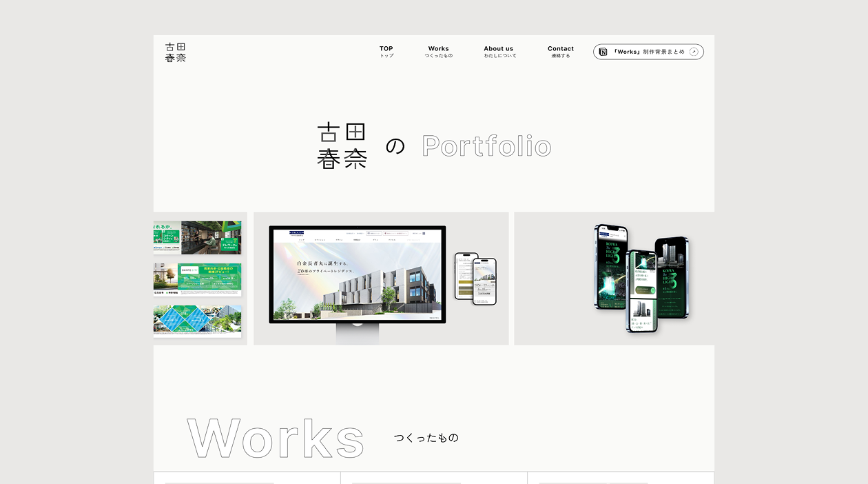Image resolution: width=868 pixels, height=484 pixels.
Task: Open the About us navigation link
Action: [x=499, y=52]
